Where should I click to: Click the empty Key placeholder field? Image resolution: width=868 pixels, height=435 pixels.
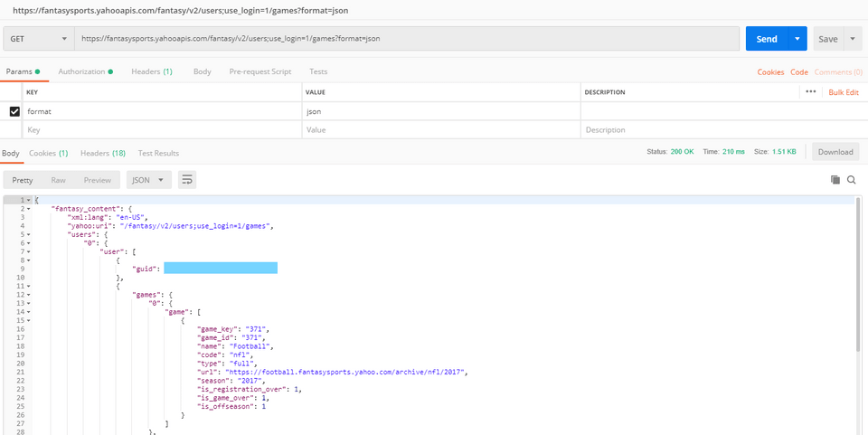(162, 129)
